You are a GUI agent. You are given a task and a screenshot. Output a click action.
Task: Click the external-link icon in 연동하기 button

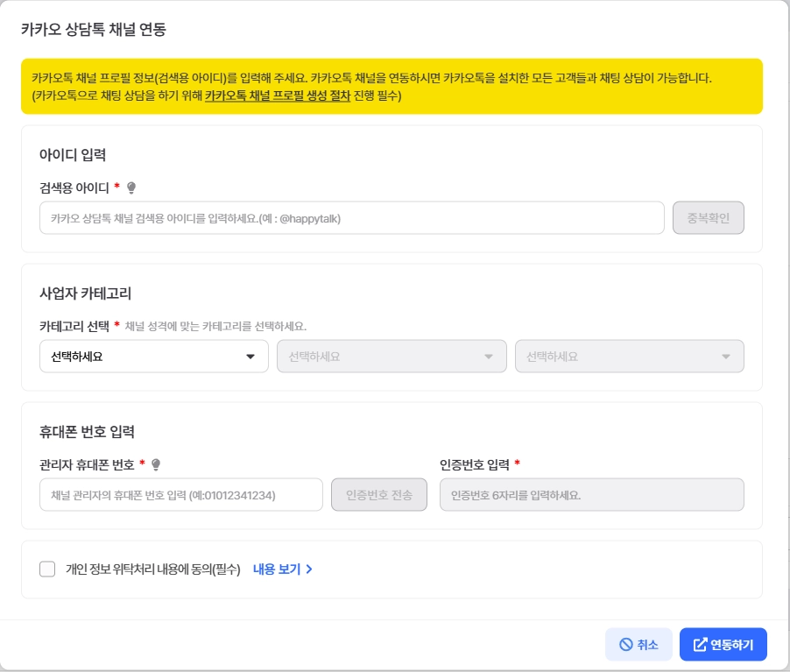click(x=700, y=645)
